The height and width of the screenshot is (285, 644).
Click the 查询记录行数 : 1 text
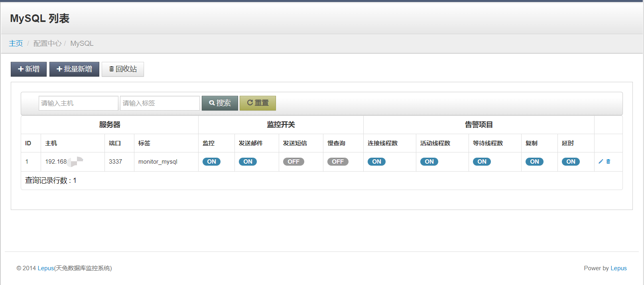(51, 180)
